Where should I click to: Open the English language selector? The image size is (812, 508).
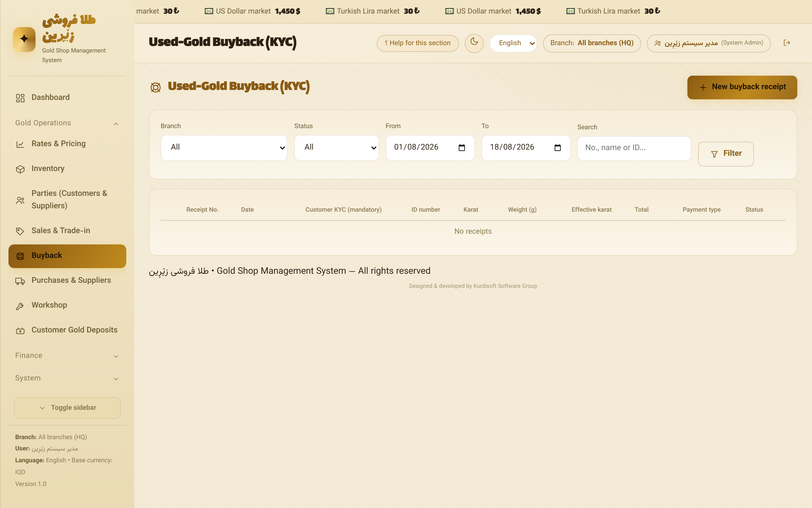coord(513,43)
